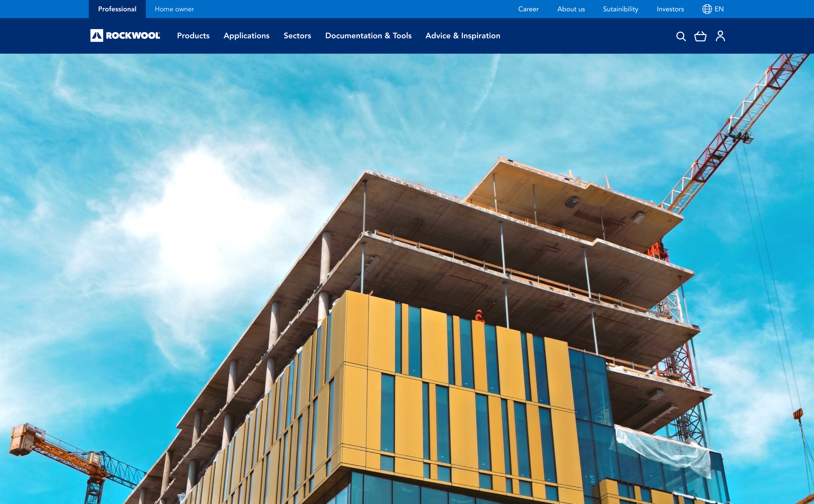Select the Advice & Inspiration menu item

(x=463, y=36)
